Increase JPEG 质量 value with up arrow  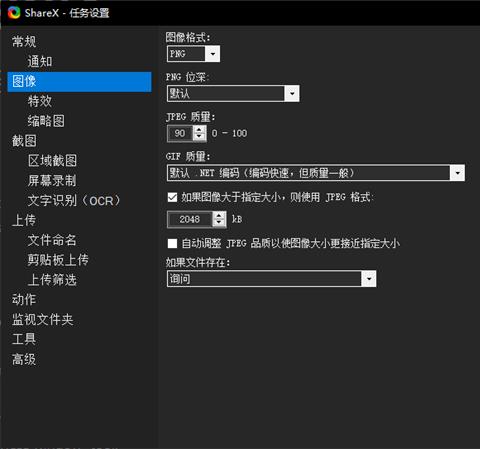[x=199, y=129]
